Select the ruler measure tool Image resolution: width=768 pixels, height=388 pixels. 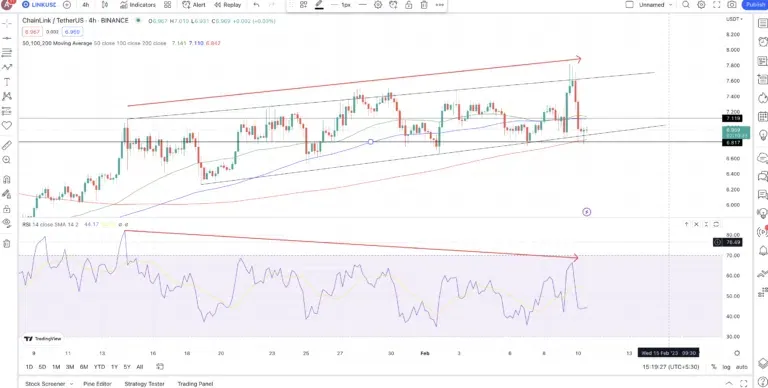tap(7, 145)
